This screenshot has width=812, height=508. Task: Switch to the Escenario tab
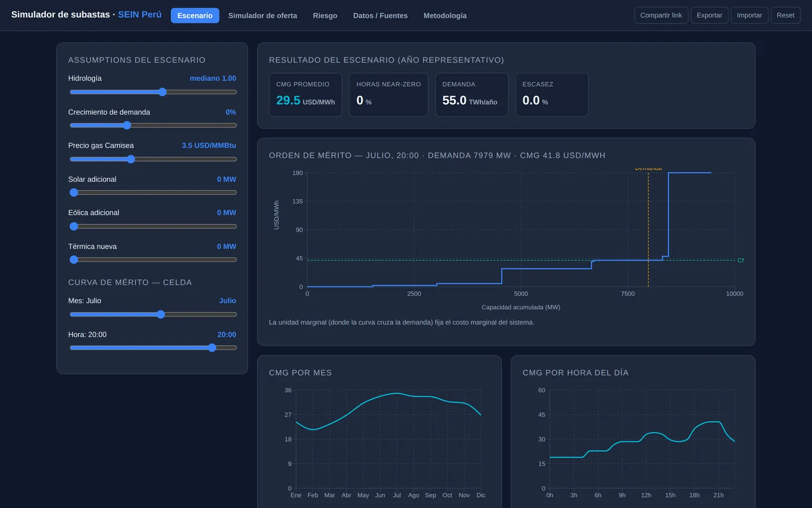click(x=195, y=15)
